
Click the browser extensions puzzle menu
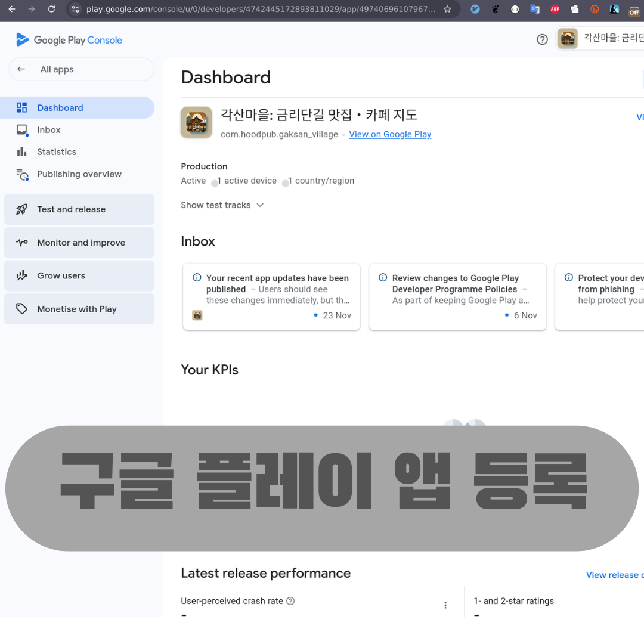point(575,9)
